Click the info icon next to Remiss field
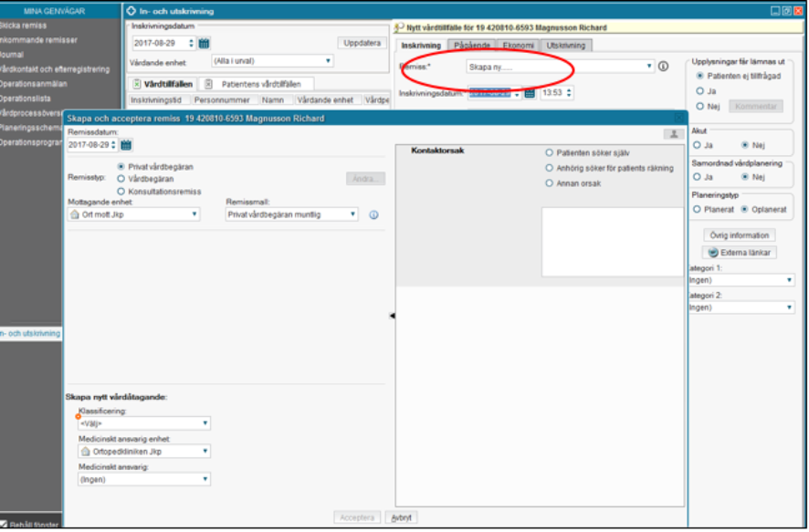 [664, 66]
